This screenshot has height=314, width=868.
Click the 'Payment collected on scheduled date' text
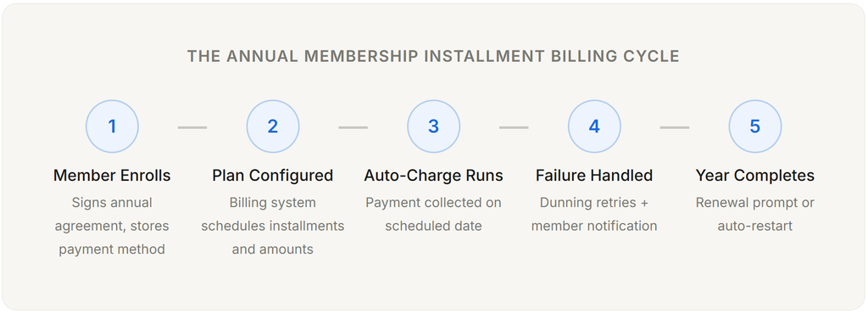pyautogui.click(x=433, y=215)
